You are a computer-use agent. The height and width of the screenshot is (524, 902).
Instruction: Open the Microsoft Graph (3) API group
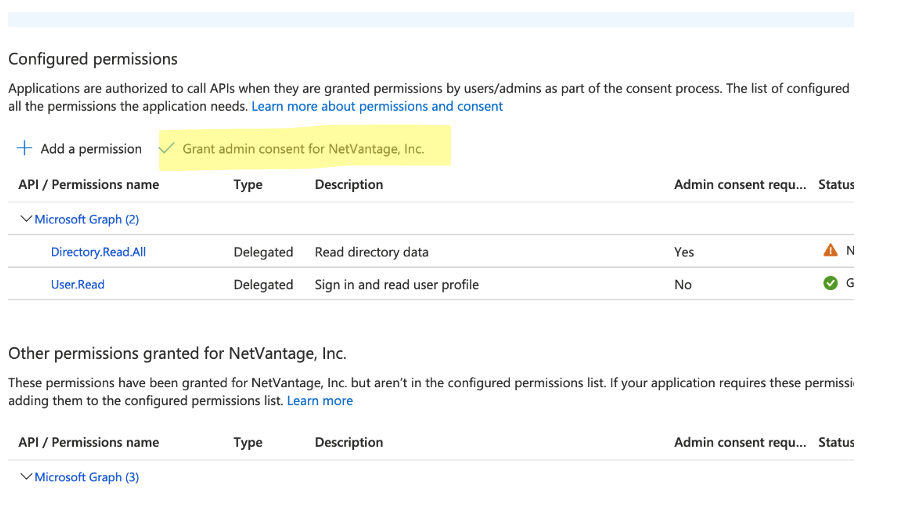(86, 477)
